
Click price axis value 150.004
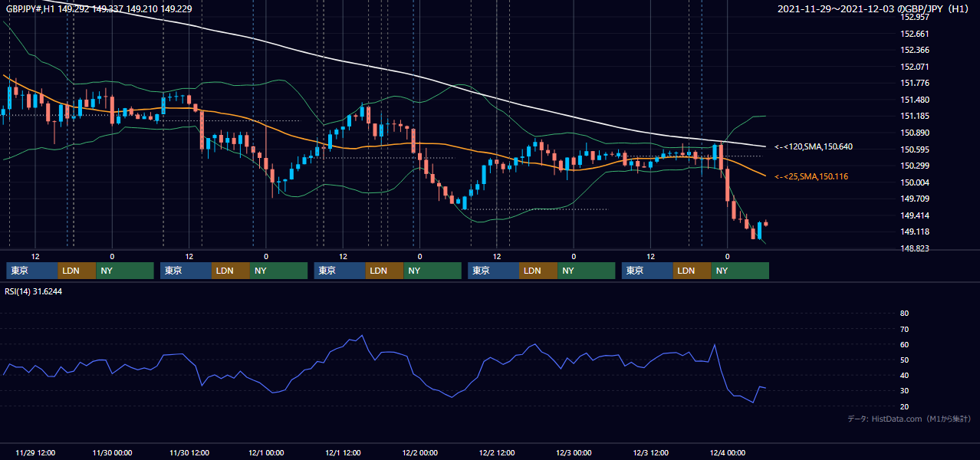coord(915,182)
